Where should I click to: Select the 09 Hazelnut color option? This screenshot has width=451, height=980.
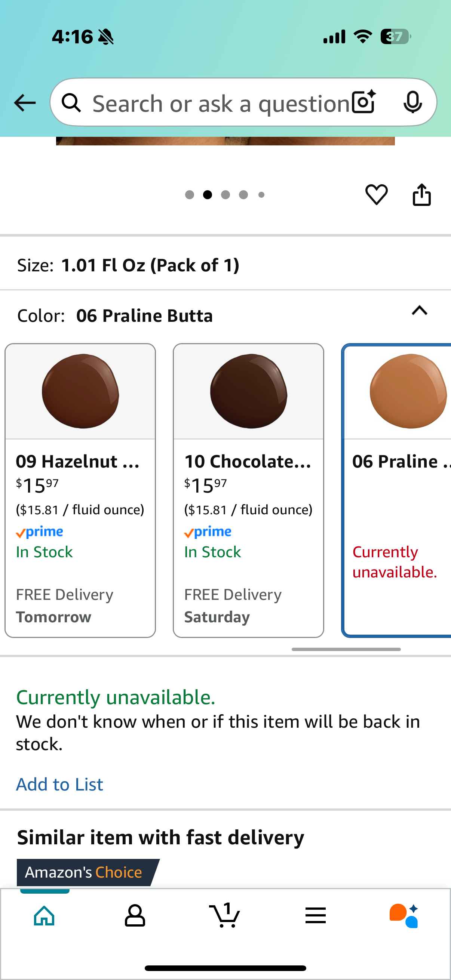pyautogui.click(x=80, y=490)
